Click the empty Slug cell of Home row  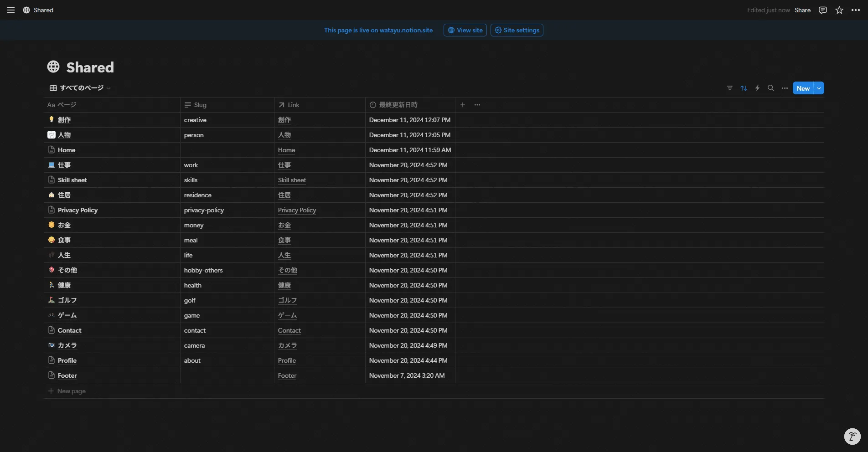tap(227, 150)
